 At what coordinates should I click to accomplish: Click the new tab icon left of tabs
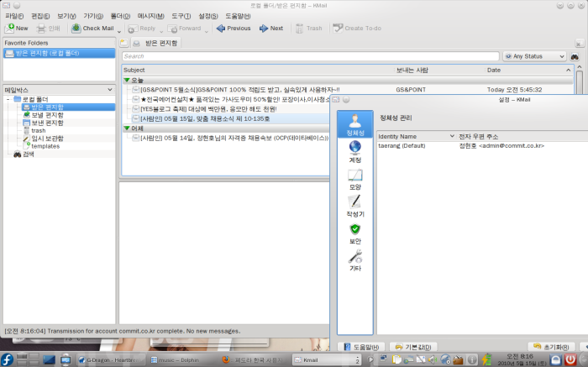click(x=124, y=43)
